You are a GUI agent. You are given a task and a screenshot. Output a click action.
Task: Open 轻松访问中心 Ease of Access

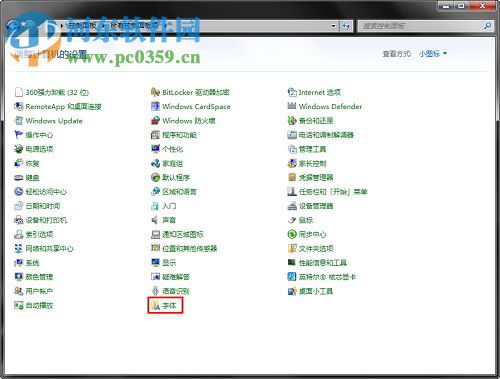click(40, 192)
